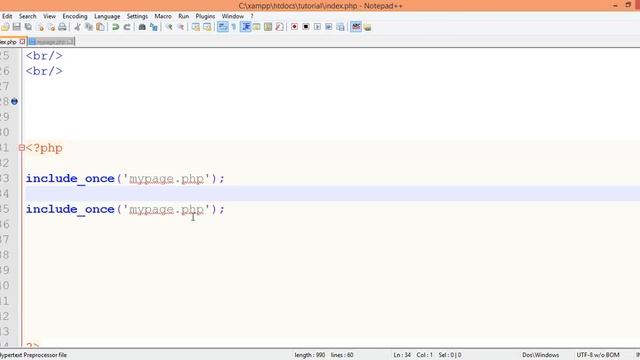Click include_once on line 33
This screenshot has height=360, width=640.
pos(70,178)
